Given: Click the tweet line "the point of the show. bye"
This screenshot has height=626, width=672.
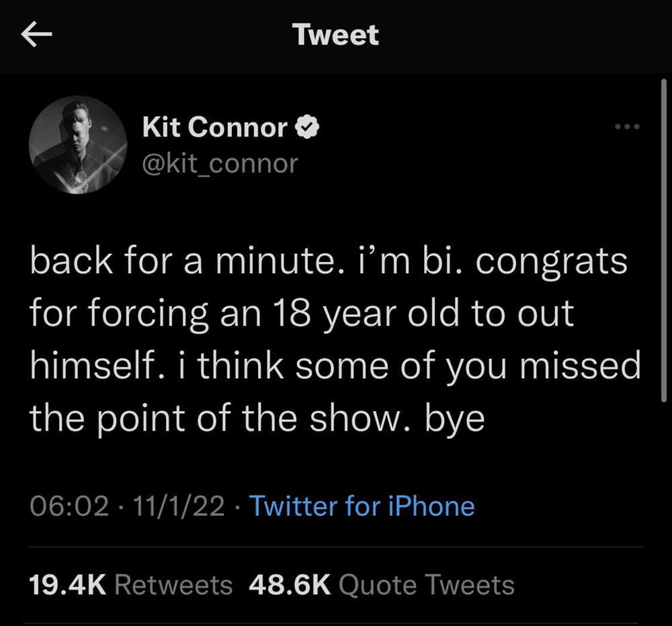Looking at the screenshot, I should [x=257, y=418].
